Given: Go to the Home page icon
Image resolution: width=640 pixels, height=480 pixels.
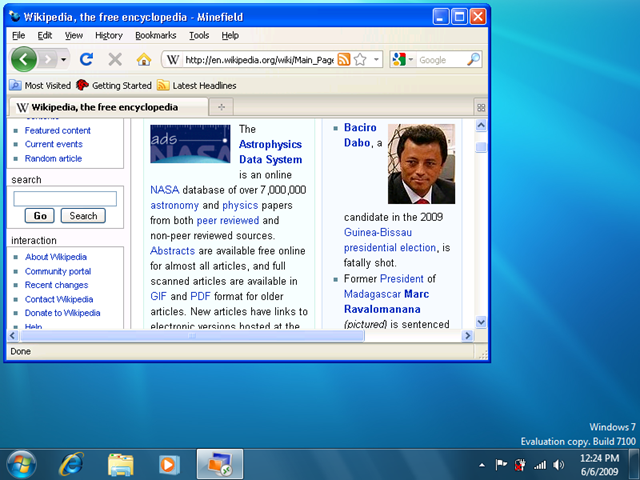Looking at the screenshot, I should 143,60.
